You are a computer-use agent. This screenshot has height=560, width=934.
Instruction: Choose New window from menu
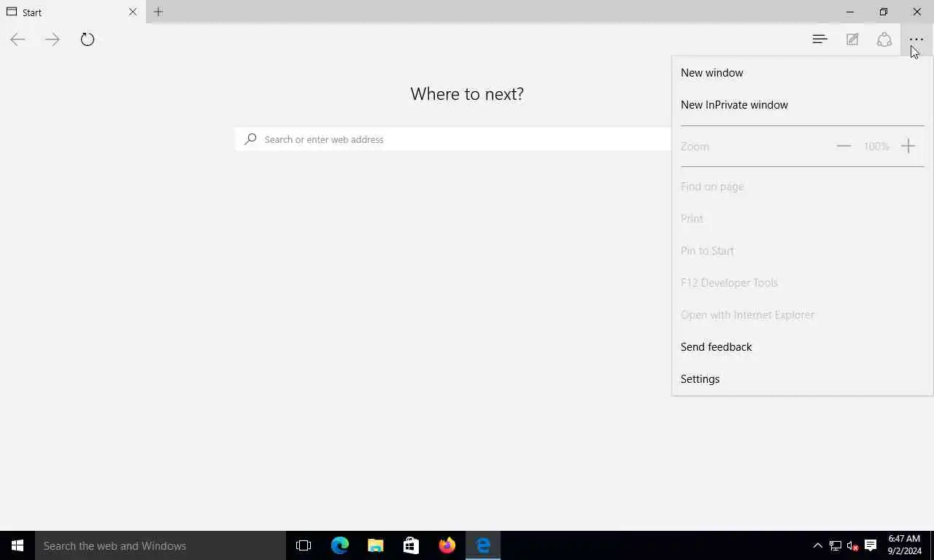[x=802, y=73]
